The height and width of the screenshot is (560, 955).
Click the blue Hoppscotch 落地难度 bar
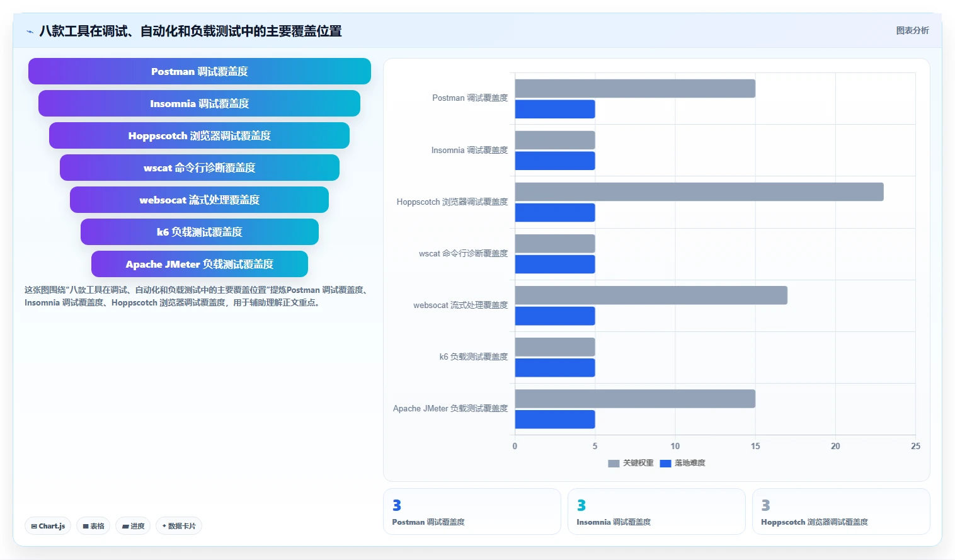tap(555, 212)
